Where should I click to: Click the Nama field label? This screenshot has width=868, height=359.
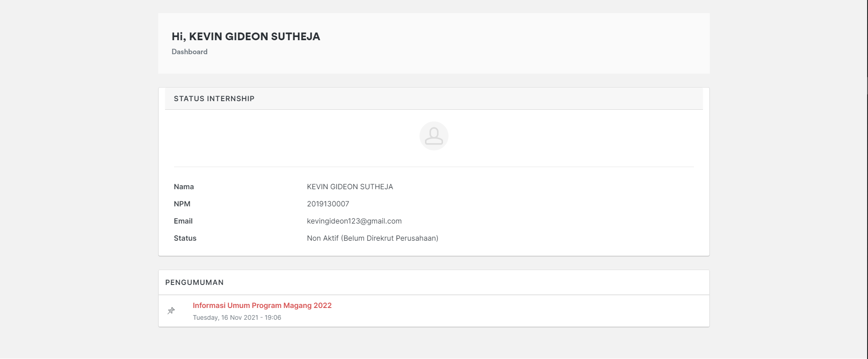184,187
